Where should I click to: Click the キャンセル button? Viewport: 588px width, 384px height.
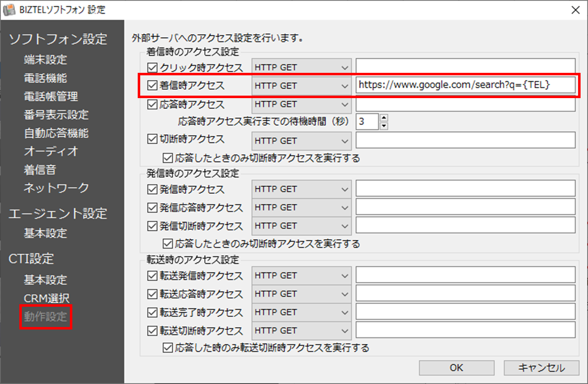541,368
